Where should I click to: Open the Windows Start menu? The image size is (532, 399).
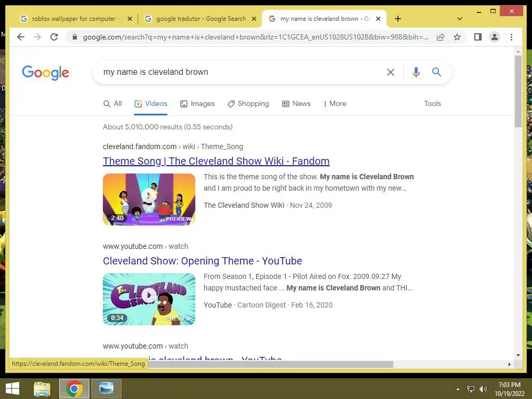[12, 389]
